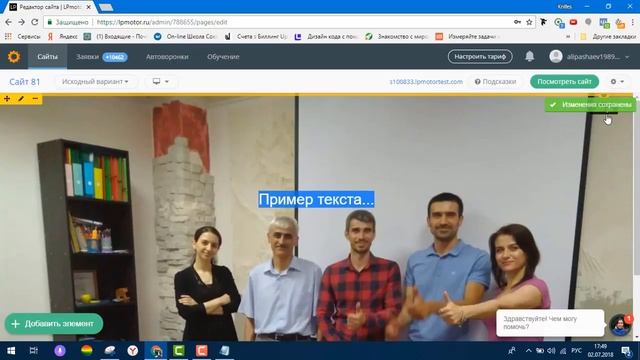Open the Исходный вариант dropdown

95,82
